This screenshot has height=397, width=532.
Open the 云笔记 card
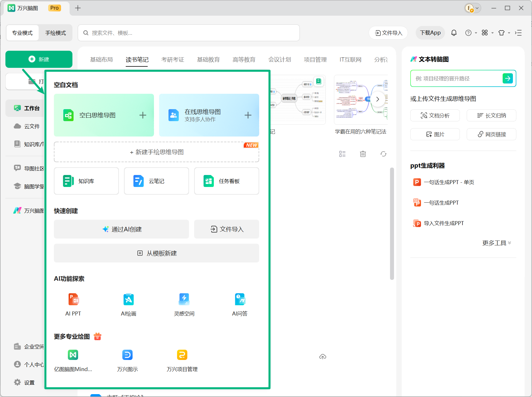point(157,181)
